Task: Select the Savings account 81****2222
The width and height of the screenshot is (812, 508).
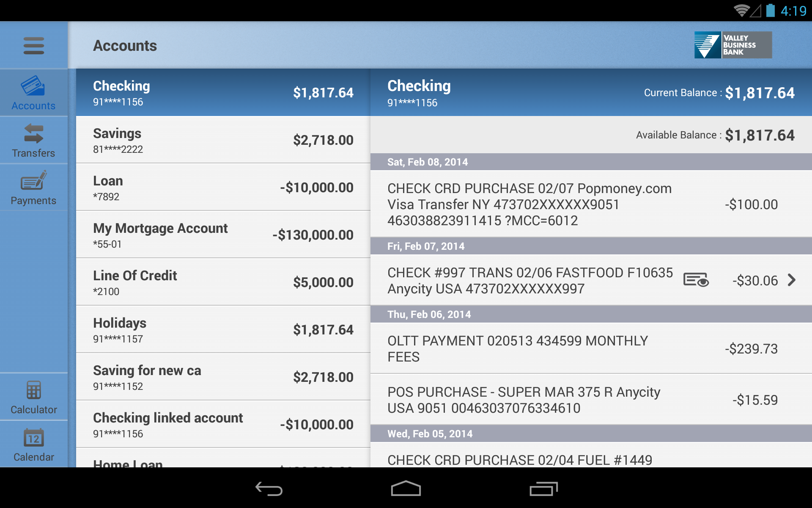Action: [x=222, y=140]
